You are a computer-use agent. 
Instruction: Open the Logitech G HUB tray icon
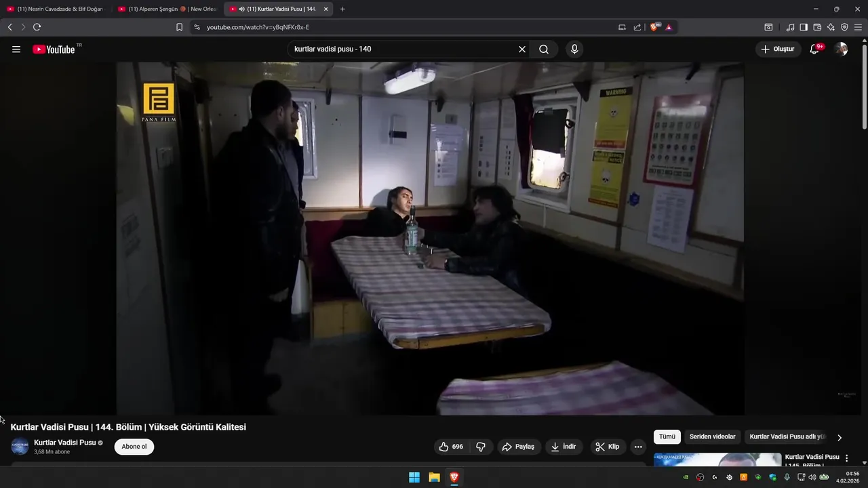coord(715,477)
